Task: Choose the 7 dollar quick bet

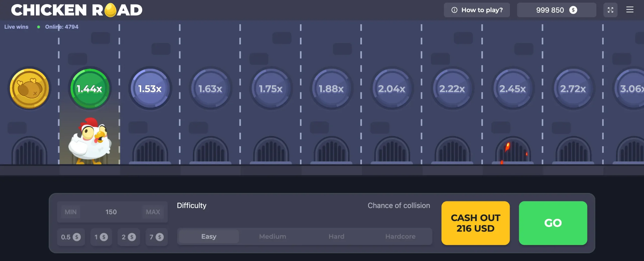Action: pos(156,237)
